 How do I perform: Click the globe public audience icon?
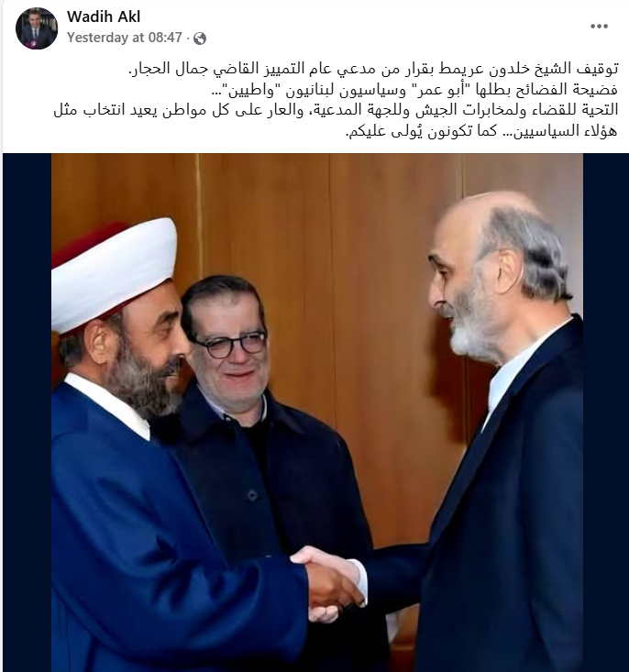200,39
